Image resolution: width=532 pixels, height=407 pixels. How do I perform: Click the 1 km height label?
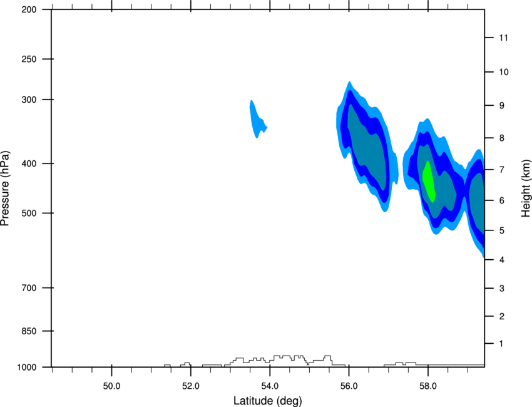[502, 344]
